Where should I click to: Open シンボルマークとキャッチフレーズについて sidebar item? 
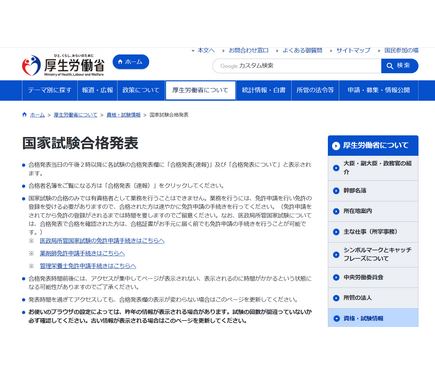(373, 255)
